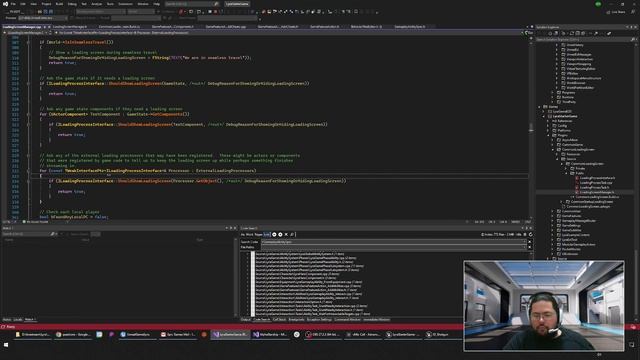Open the File menu
The height and width of the screenshot is (360, 640).
coord(13,4)
